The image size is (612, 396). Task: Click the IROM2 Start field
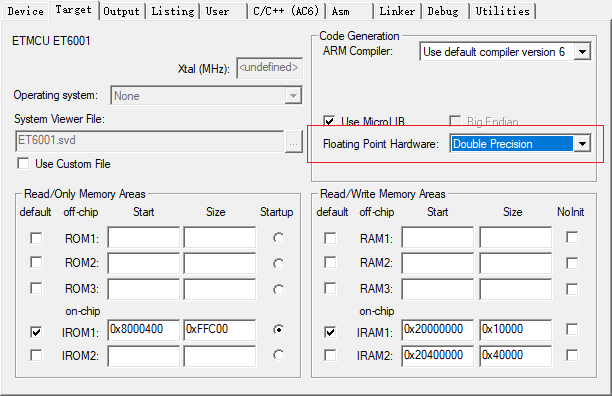click(x=144, y=356)
